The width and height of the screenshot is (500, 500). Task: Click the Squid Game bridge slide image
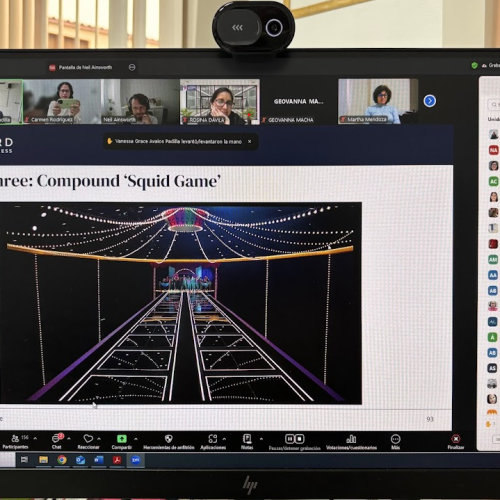180,303
